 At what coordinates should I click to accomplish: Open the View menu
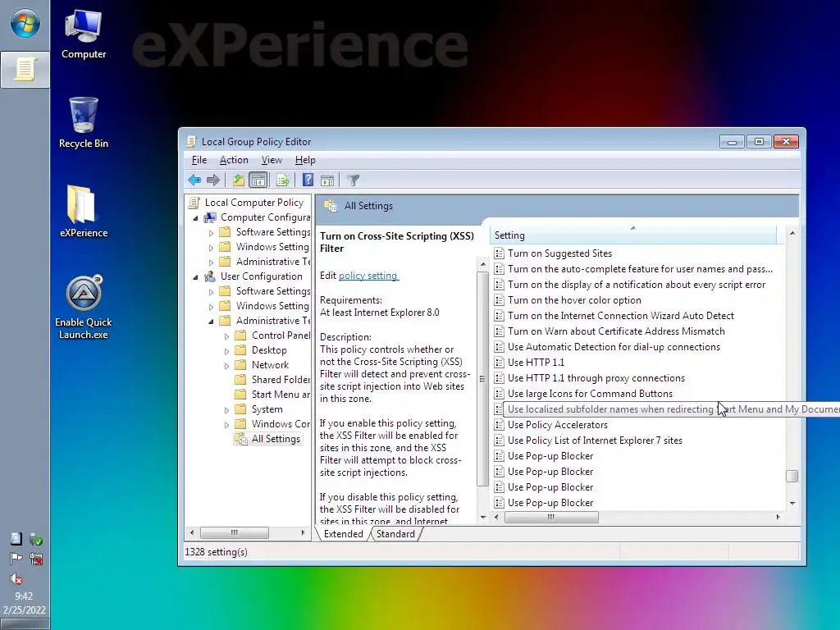[271, 160]
